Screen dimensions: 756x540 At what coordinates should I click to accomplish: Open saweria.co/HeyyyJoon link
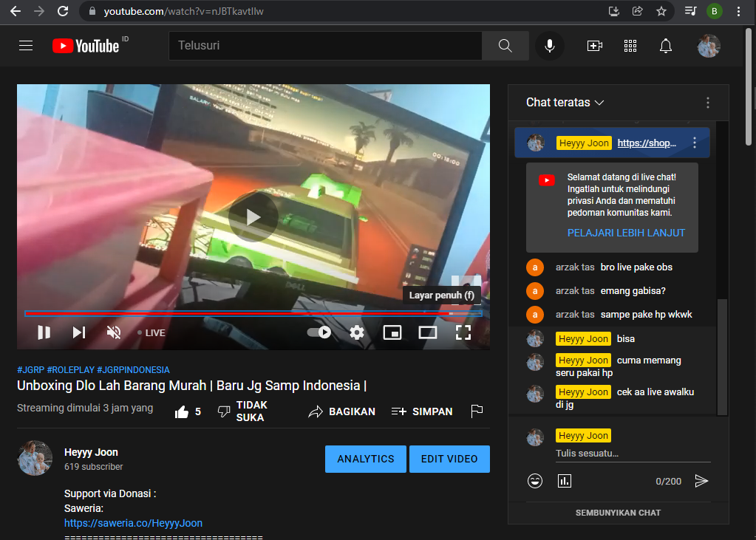coord(133,523)
